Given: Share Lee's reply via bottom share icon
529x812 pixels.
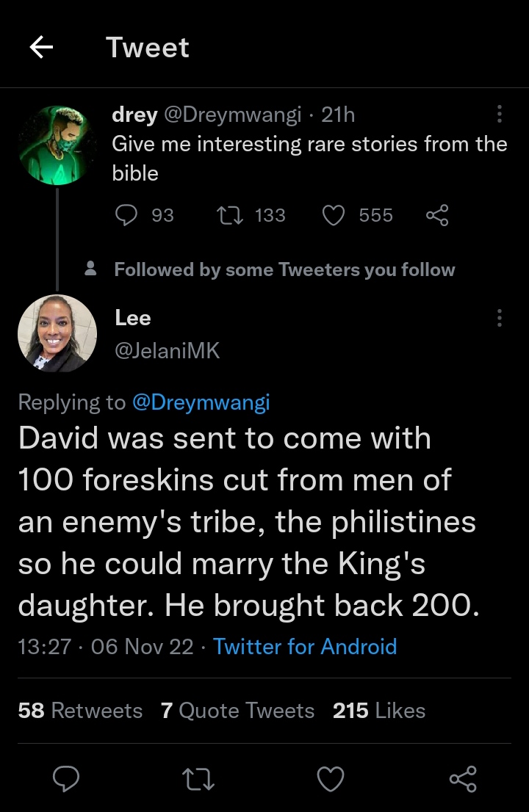Looking at the screenshot, I should point(463,779).
